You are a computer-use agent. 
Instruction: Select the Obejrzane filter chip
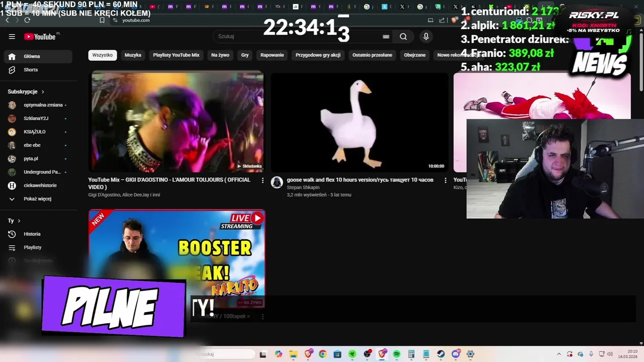coord(415,55)
